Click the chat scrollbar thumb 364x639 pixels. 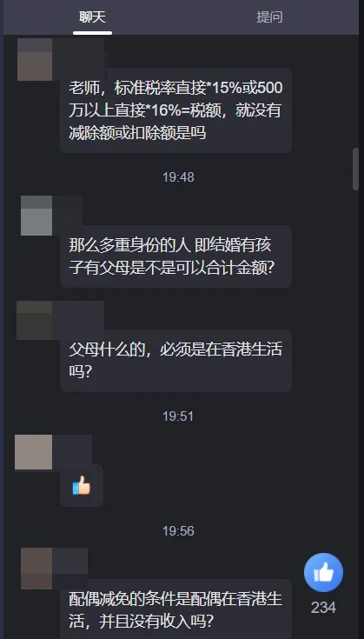[355, 169]
